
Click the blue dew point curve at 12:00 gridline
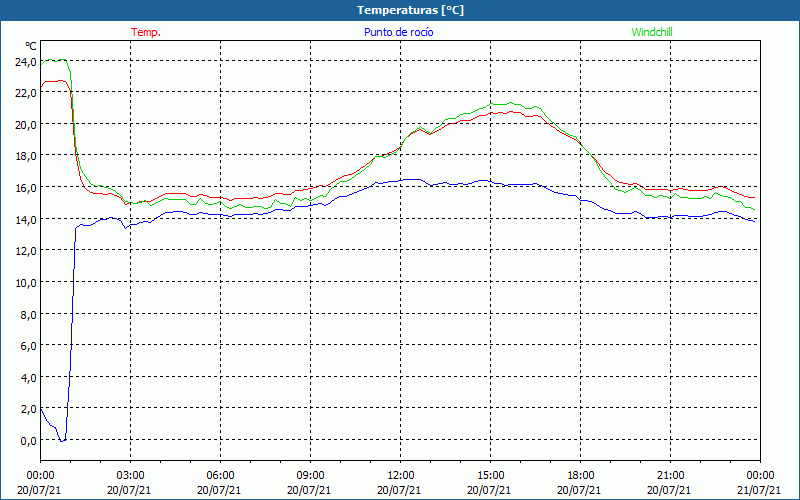(401, 180)
